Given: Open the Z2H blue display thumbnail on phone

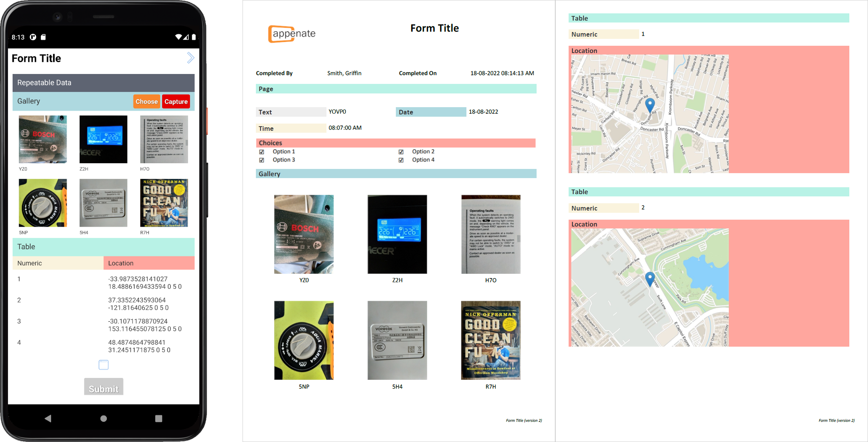Looking at the screenshot, I should coord(103,139).
